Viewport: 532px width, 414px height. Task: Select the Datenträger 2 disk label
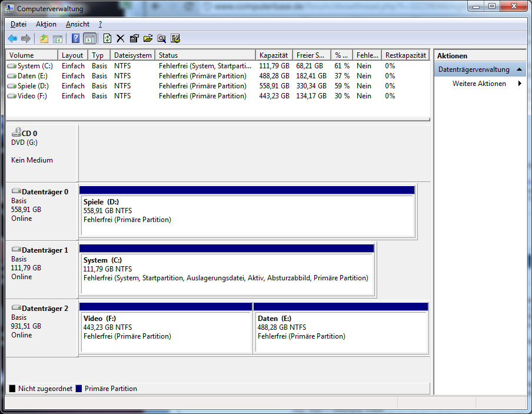[x=42, y=328]
